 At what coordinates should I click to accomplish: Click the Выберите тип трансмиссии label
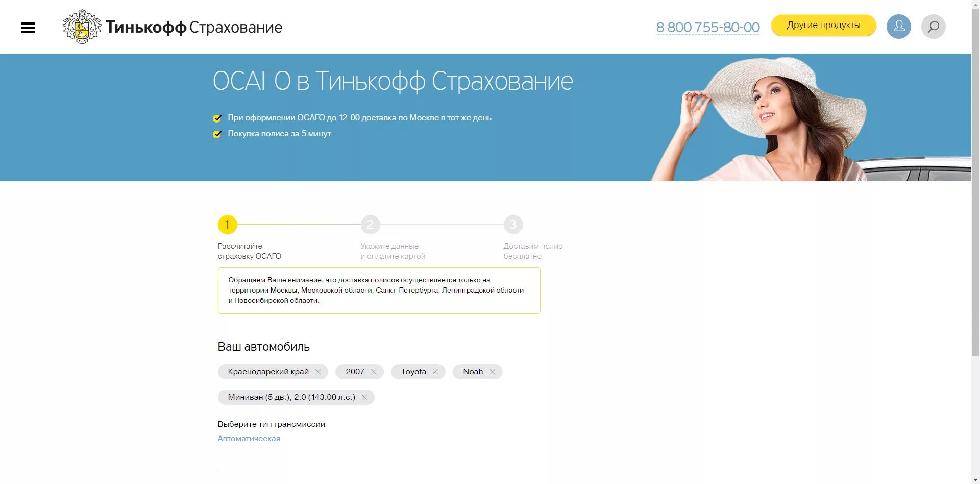point(272,424)
